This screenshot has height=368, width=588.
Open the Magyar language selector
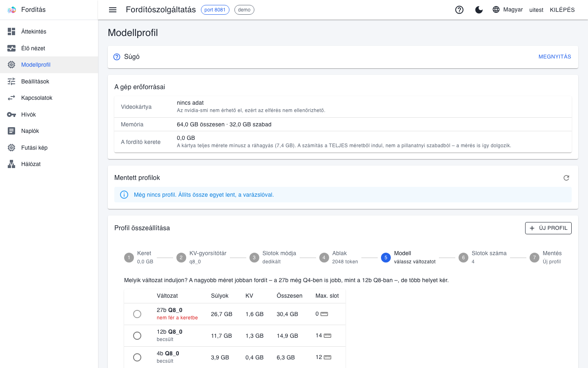tap(508, 9)
